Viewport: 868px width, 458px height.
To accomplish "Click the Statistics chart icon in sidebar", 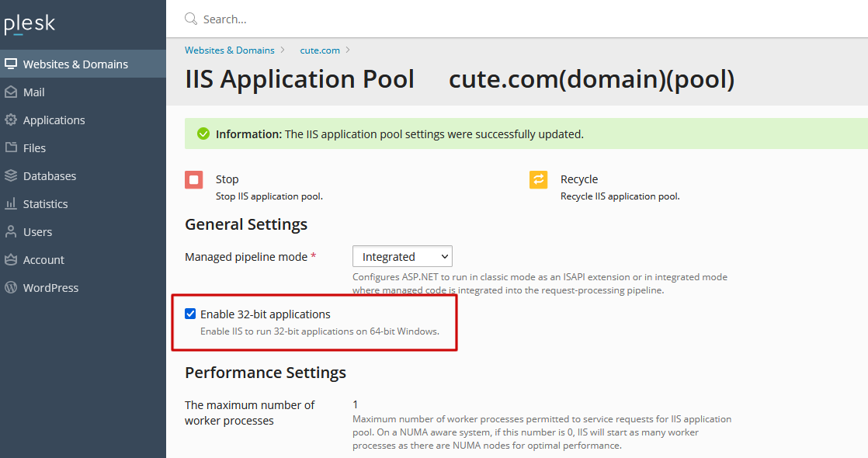I will coord(11,204).
